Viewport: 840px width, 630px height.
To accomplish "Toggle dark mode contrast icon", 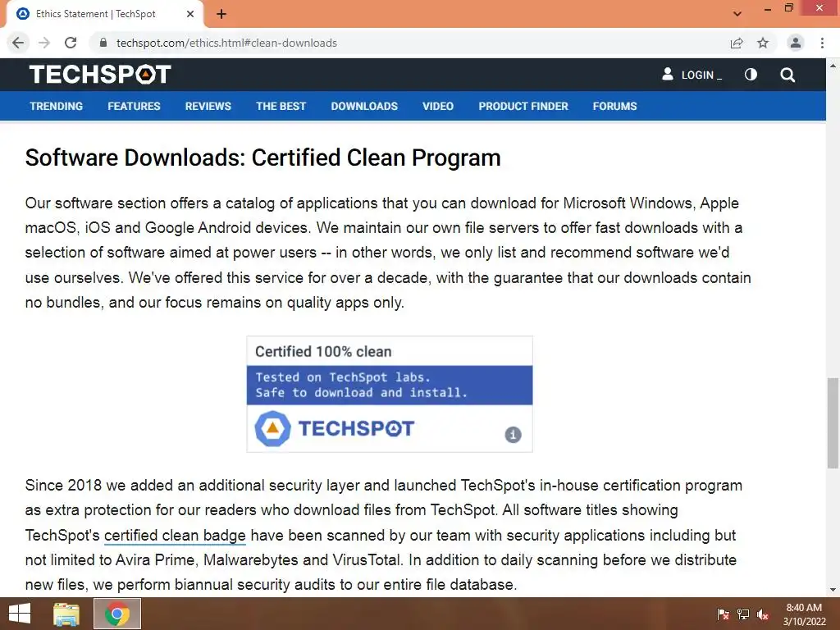I will (x=751, y=75).
